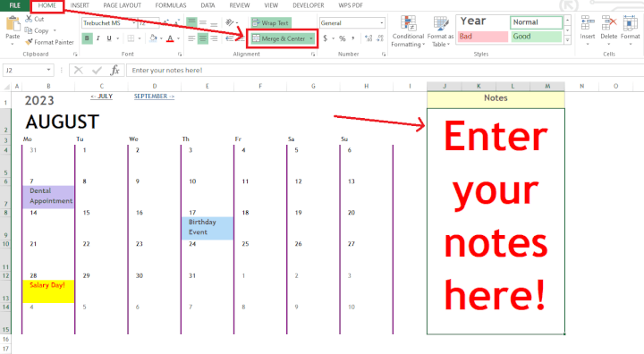Click the Insert cells icon

coord(588,23)
